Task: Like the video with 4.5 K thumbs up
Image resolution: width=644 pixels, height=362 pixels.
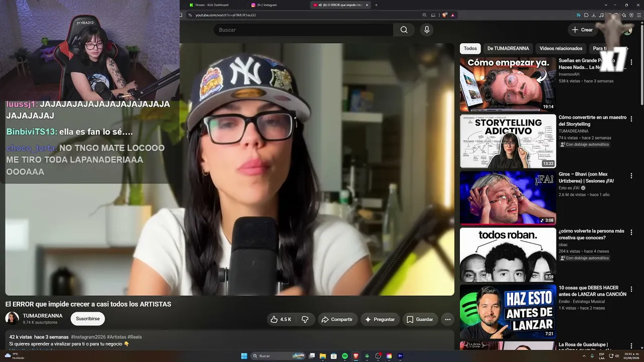Action: click(281, 319)
